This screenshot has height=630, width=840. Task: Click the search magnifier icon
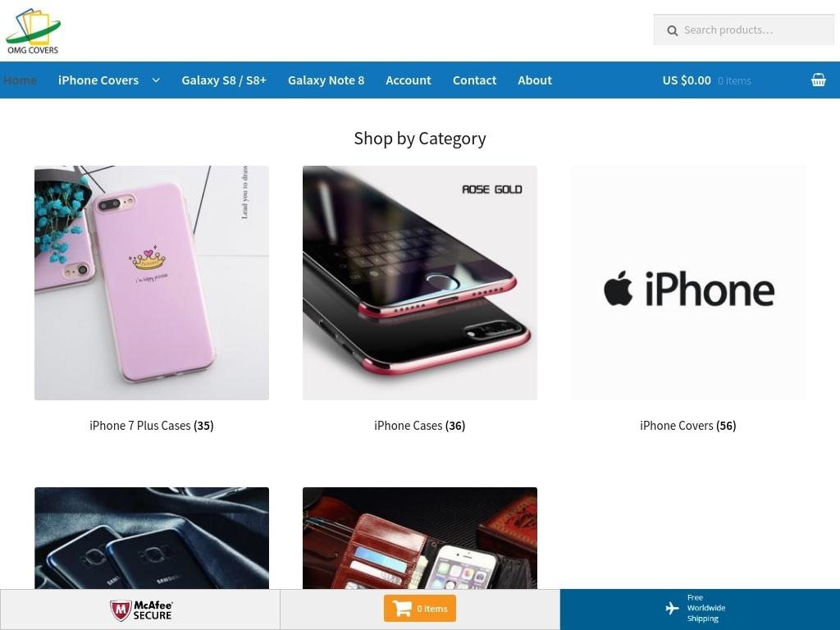(x=673, y=30)
